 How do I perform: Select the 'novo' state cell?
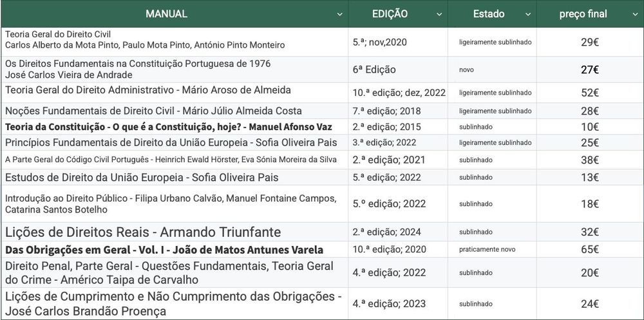pyautogui.click(x=466, y=70)
